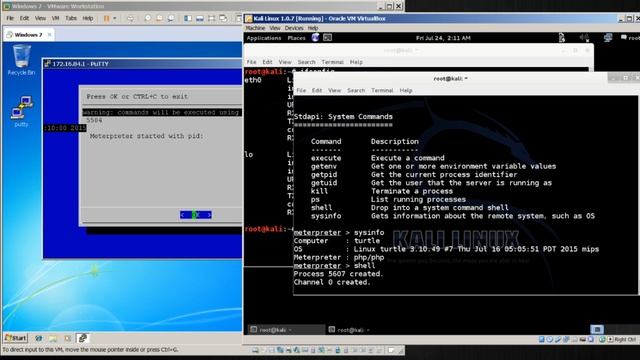Open Search menu of background ifconfig terminal

[x=306, y=62]
